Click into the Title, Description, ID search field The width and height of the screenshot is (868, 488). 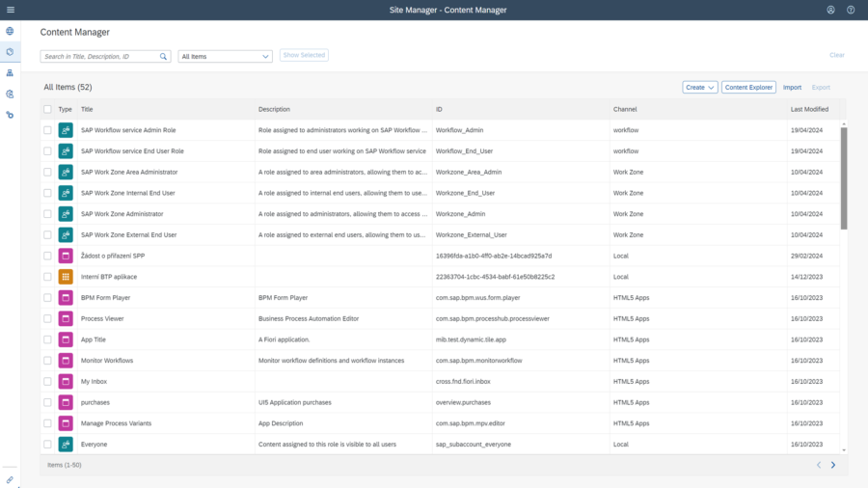tap(99, 57)
